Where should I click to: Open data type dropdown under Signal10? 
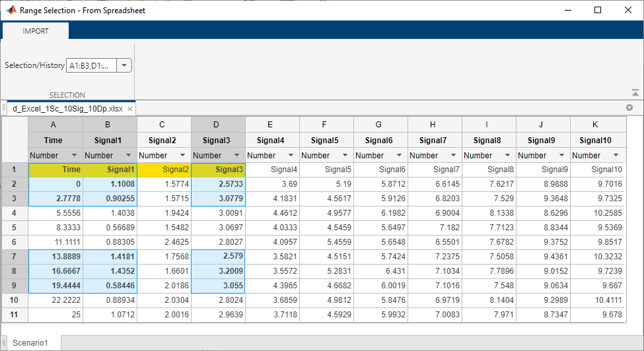pyautogui.click(x=616, y=156)
